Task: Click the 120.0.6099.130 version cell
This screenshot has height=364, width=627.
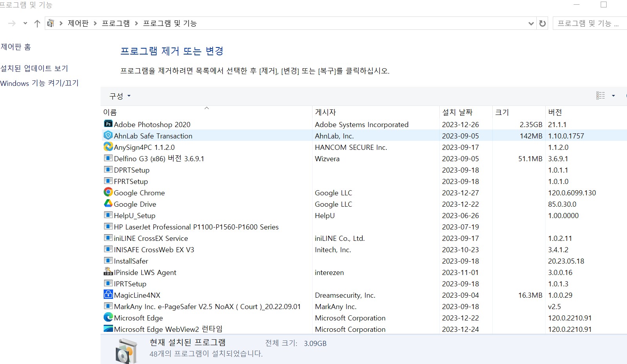Action: point(572,193)
